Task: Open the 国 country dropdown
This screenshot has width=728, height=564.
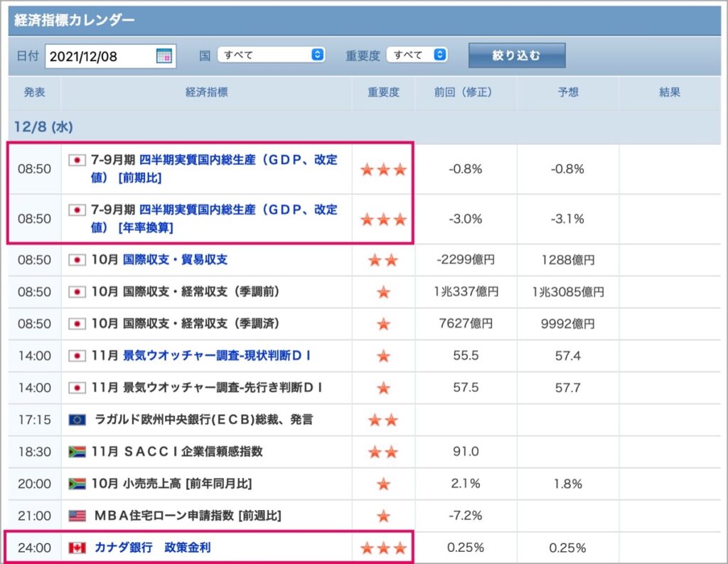Action: [x=271, y=55]
